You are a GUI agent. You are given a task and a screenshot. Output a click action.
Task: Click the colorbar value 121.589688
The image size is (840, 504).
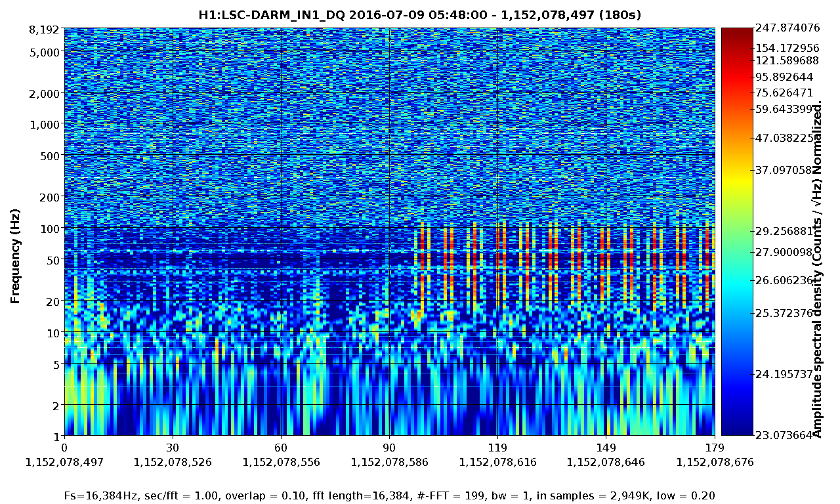[x=787, y=60]
